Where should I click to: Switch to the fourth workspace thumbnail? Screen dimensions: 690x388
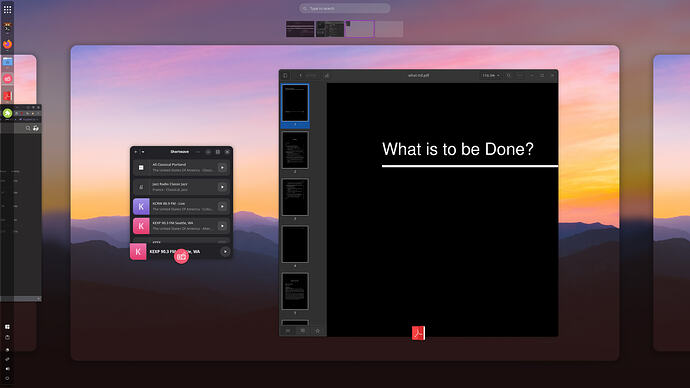pyautogui.click(x=389, y=29)
